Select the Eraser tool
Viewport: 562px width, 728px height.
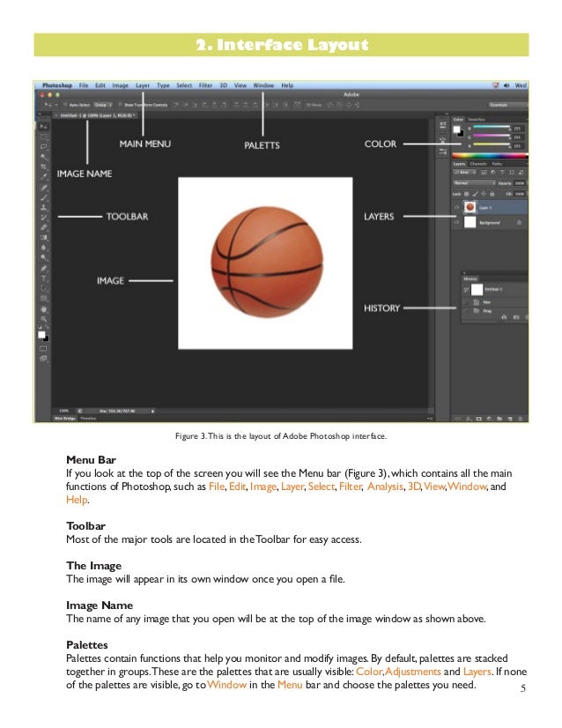click(43, 227)
